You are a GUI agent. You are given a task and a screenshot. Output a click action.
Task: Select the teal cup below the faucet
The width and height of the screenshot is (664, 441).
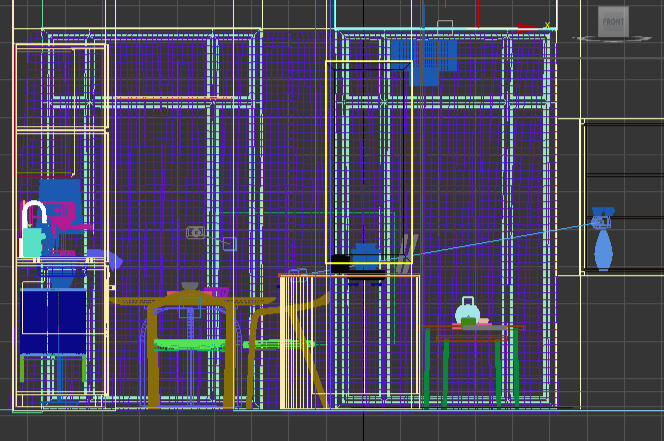[x=33, y=242]
